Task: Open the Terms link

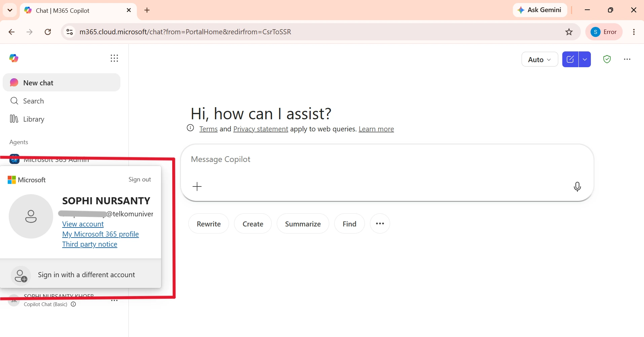Action: click(209, 129)
